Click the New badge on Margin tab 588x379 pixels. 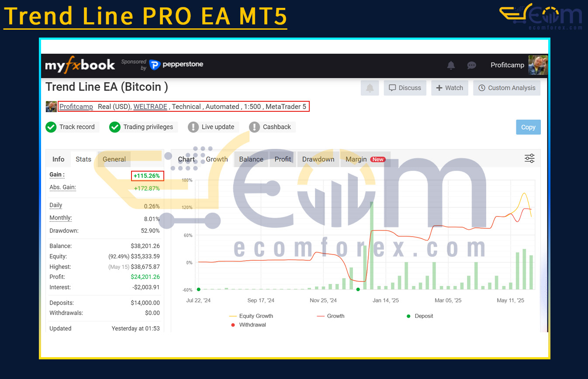point(378,159)
